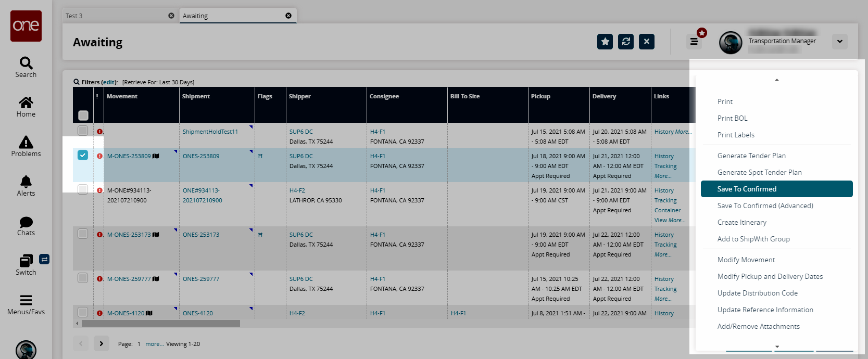
Task: Open shipment dropdown triangle for ONES-259777
Action: (251, 274)
